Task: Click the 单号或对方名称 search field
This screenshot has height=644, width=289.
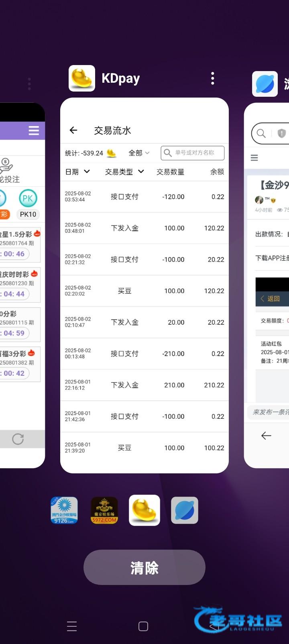Action: tap(193, 153)
